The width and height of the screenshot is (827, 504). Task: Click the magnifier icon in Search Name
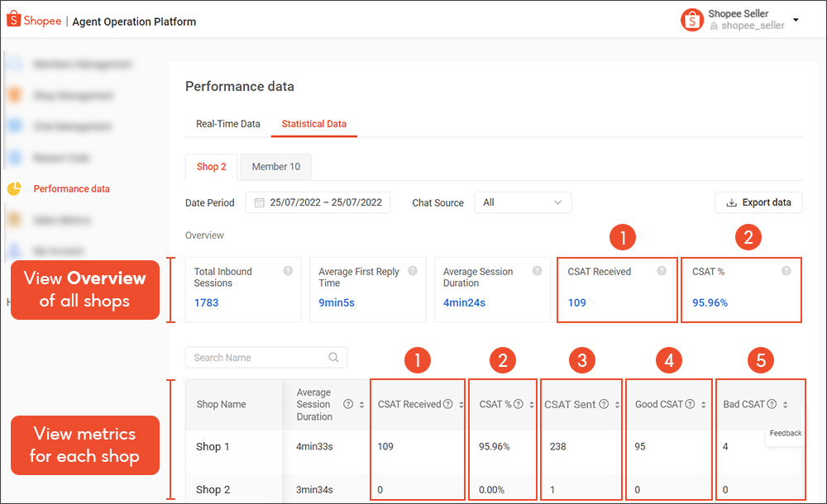[333, 357]
